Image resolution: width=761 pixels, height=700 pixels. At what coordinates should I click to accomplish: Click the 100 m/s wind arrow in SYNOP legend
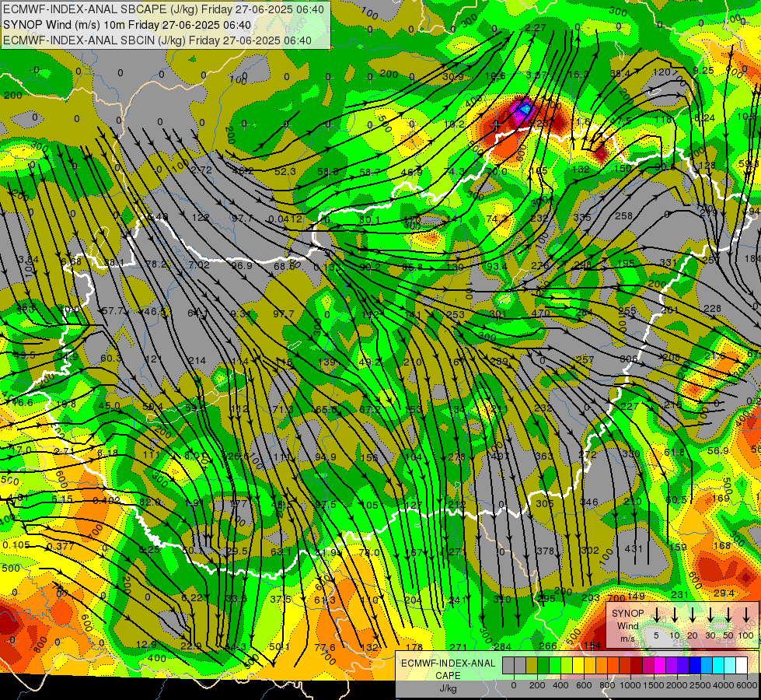(x=746, y=615)
